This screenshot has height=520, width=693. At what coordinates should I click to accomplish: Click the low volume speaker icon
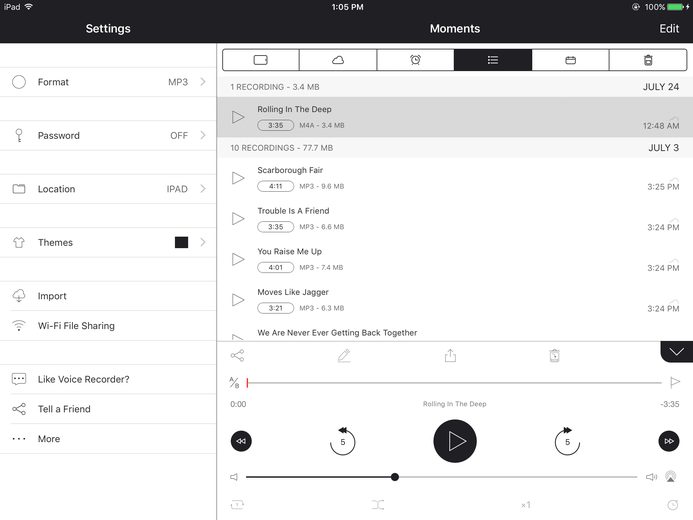pos(234,477)
